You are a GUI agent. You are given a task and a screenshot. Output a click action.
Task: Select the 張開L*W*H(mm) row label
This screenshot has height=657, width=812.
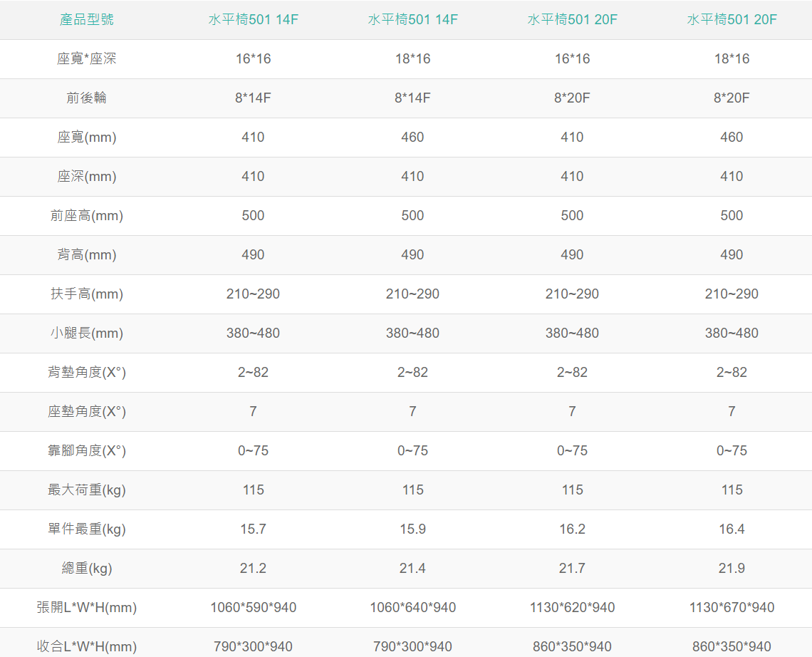86,607
